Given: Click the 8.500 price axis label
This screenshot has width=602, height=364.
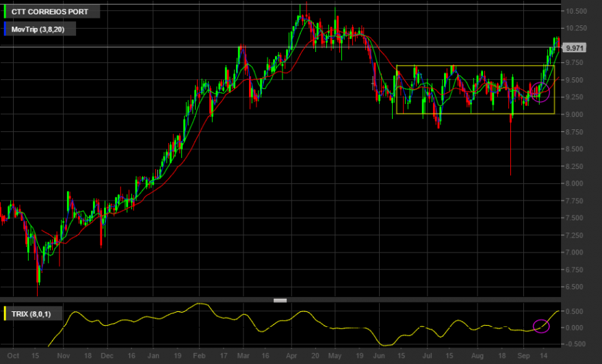Looking at the screenshot, I should pyautogui.click(x=575, y=149).
